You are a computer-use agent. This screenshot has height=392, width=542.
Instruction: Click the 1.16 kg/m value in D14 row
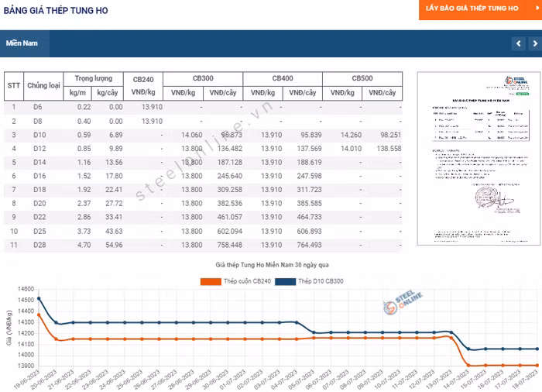click(x=84, y=162)
